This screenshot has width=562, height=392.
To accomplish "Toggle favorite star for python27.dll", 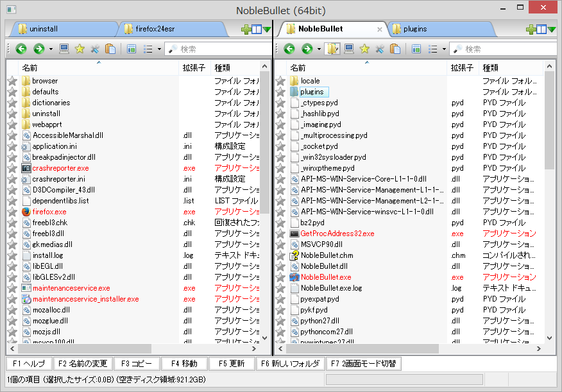I will (x=280, y=321).
